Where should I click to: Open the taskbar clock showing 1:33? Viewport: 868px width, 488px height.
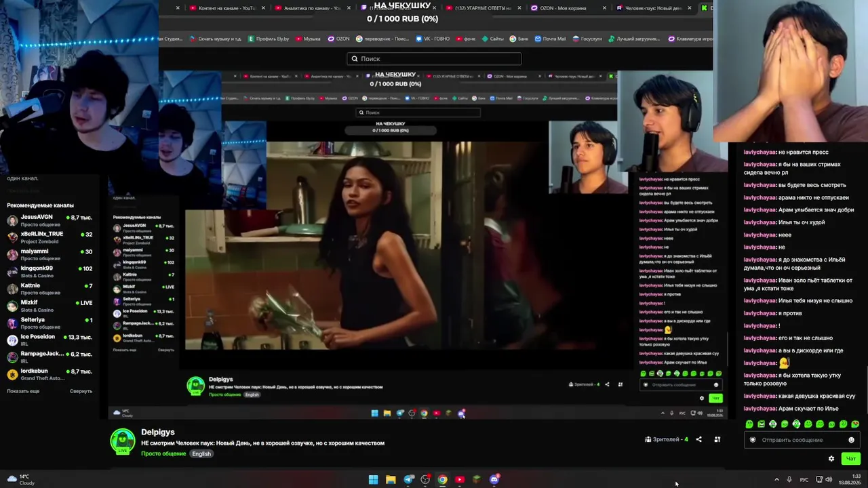point(849,480)
